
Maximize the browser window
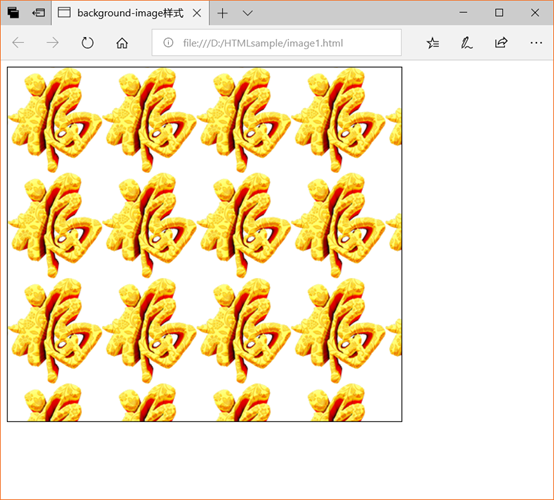point(499,13)
